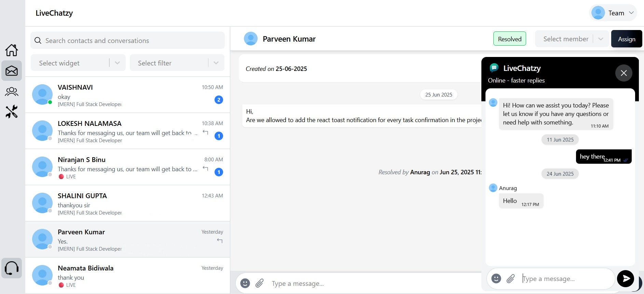Open the Home icon in sidebar
The height and width of the screenshot is (294, 644).
[x=12, y=50]
